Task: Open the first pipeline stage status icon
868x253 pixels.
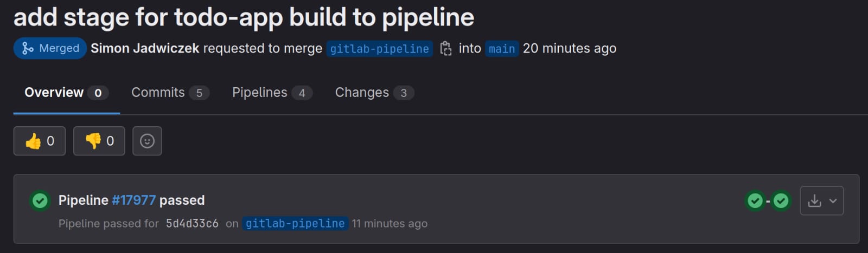Action: [755, 201]
